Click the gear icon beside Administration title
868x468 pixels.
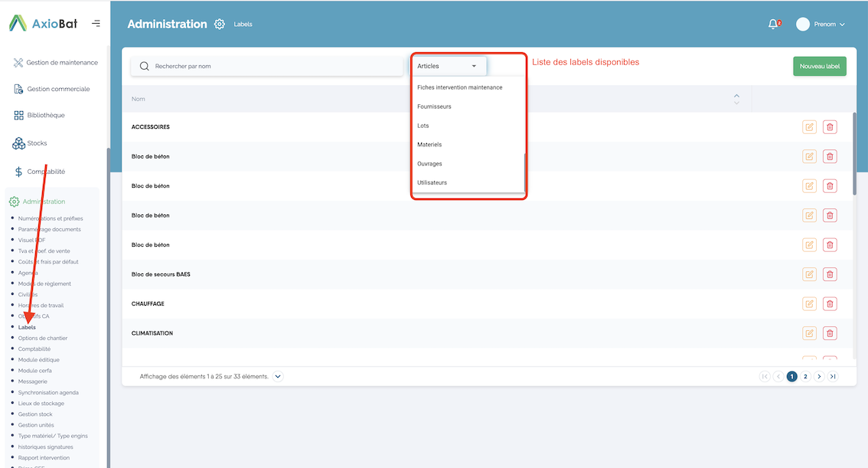[x=220, y=25]
